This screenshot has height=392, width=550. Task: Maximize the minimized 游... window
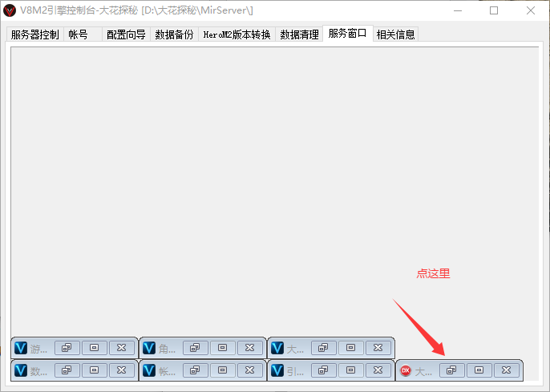(x=94, y=348)
